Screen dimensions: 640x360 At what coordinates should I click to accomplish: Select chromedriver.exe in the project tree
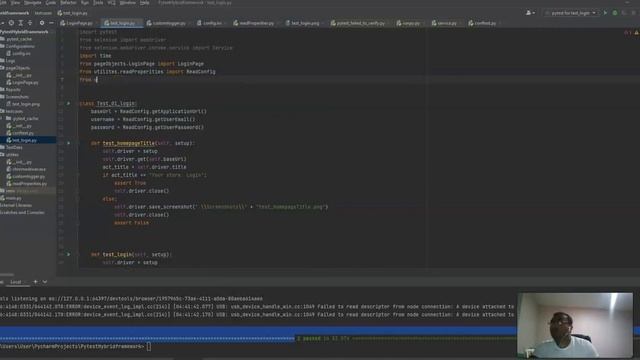(x=26, y=169)
